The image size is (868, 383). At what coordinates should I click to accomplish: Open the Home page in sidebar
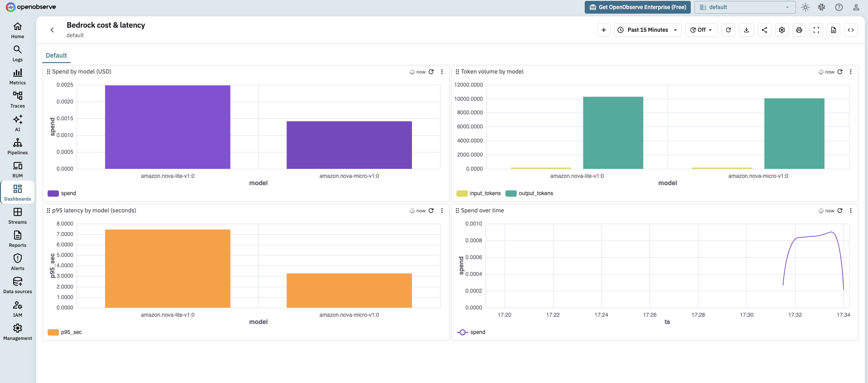(18, 30)
